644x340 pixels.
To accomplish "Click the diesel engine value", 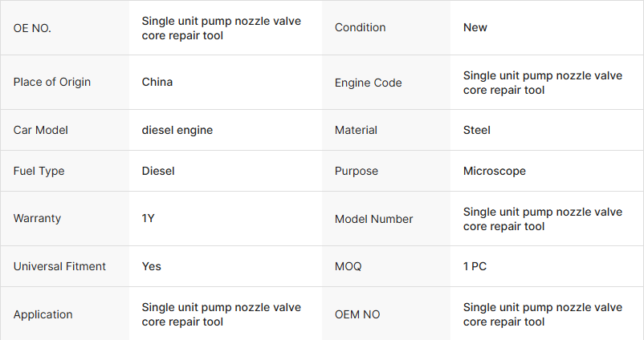I will tap(177, 130).
